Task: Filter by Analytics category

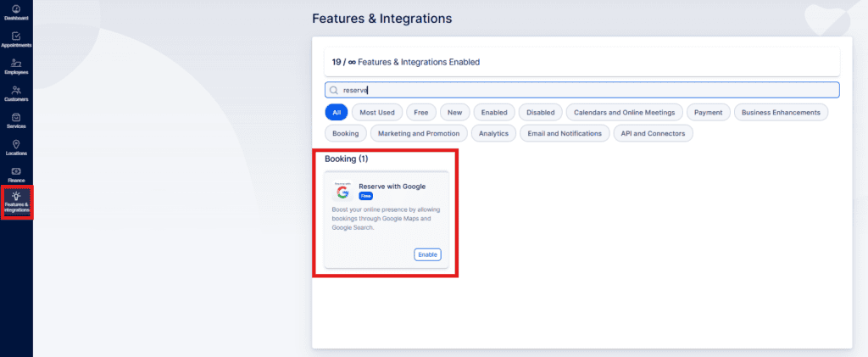Action: (494, 133)
